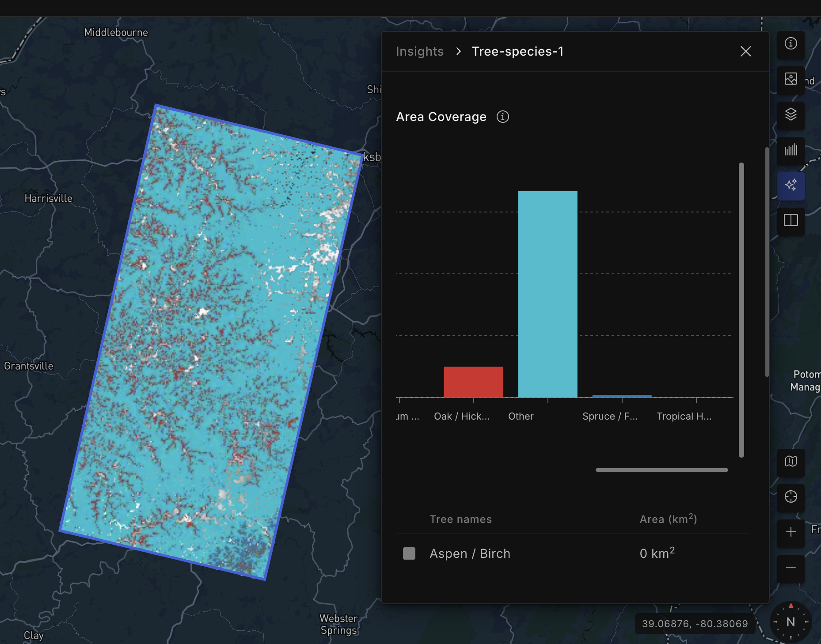The height and width of the screenshot is (644, 821).
Task: Select the Aspen / Birch table row
Action: point(572,553)
